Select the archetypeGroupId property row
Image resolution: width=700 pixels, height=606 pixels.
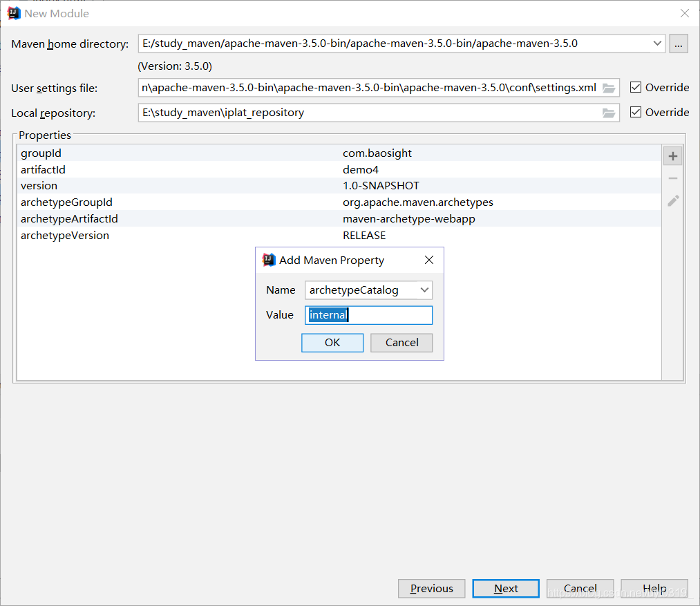(x=339, y=202)
